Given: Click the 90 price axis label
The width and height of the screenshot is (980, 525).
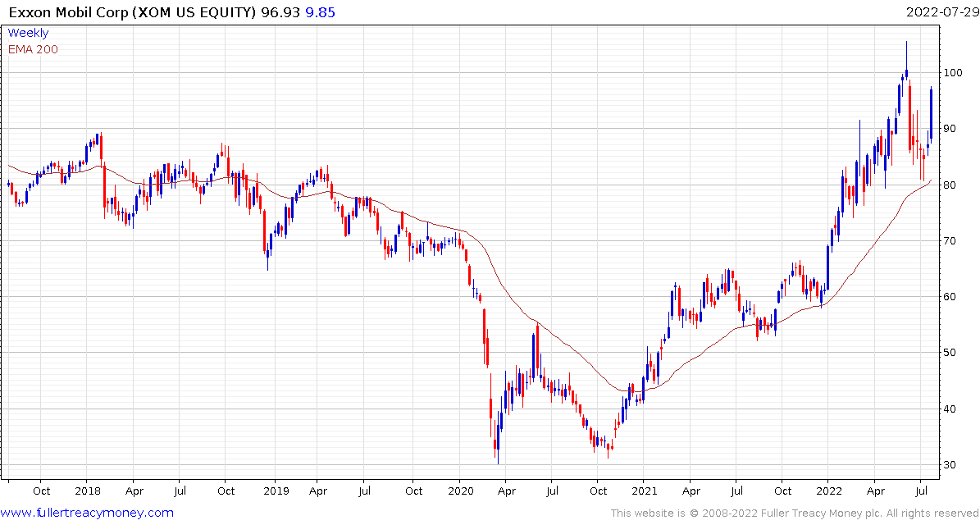Looking at the screenshot, I should coord(950,129).
